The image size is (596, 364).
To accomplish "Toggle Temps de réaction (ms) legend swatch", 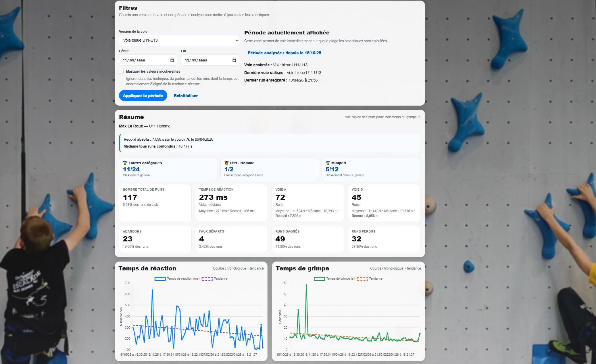I will coord(160,279).
